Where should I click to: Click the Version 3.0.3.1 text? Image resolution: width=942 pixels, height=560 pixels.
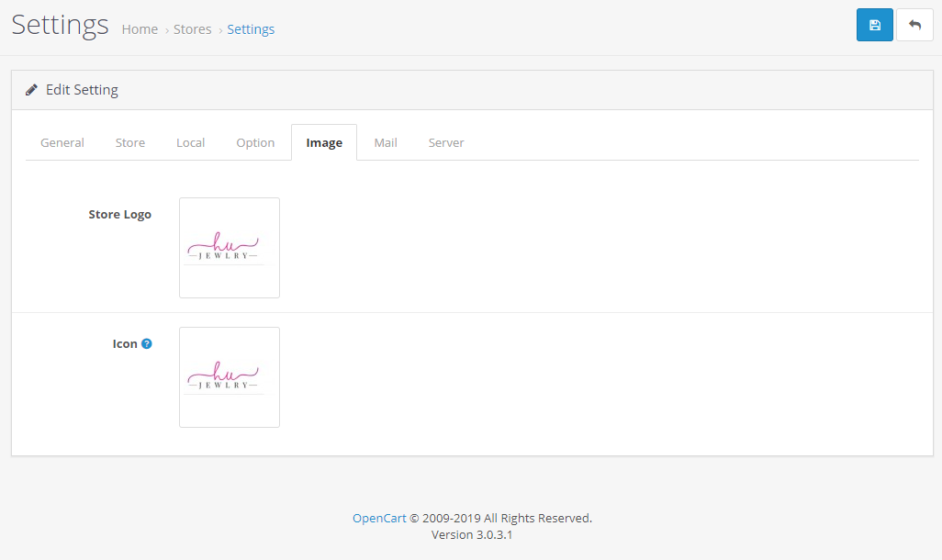472,535
